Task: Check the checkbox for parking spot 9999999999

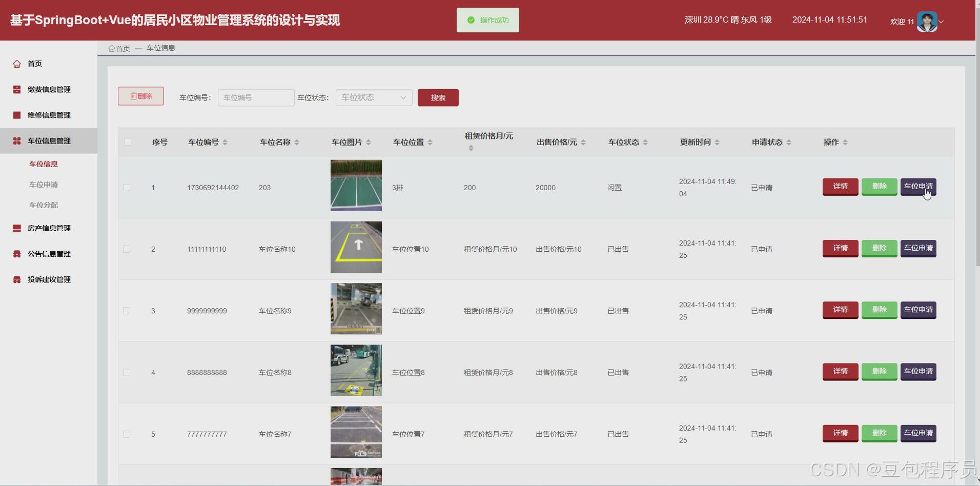Action: point(127,310)
